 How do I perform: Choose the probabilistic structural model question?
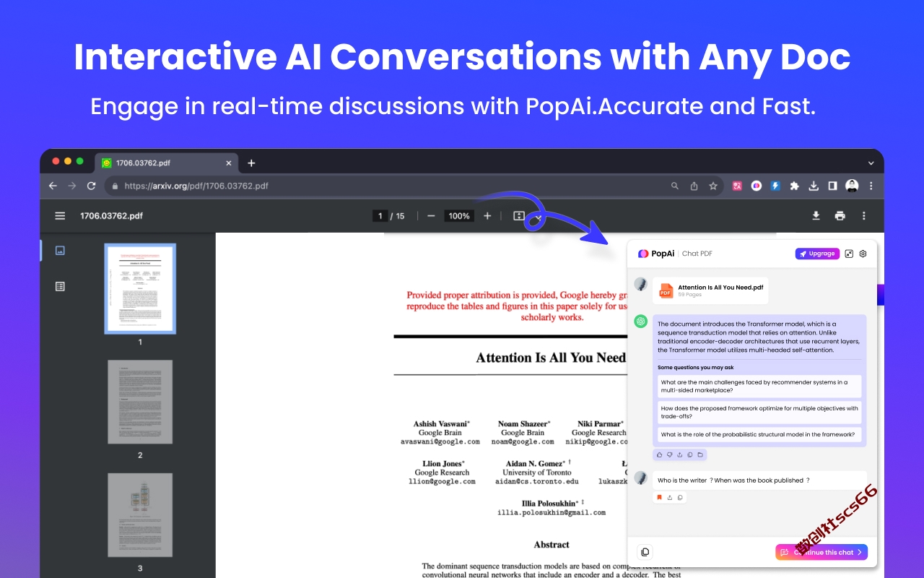[x=759, y=435]
